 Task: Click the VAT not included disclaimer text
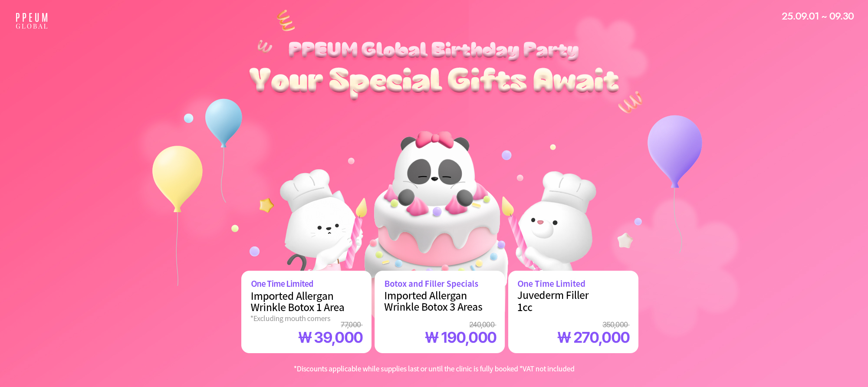point(547,369)
